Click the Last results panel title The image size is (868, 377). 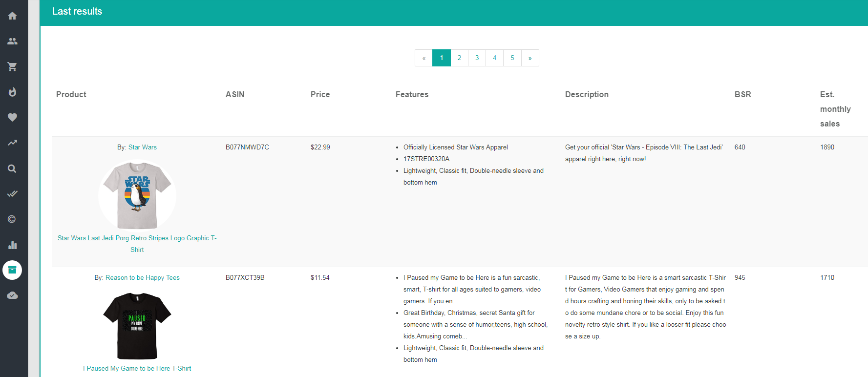[x=77, y=11]
